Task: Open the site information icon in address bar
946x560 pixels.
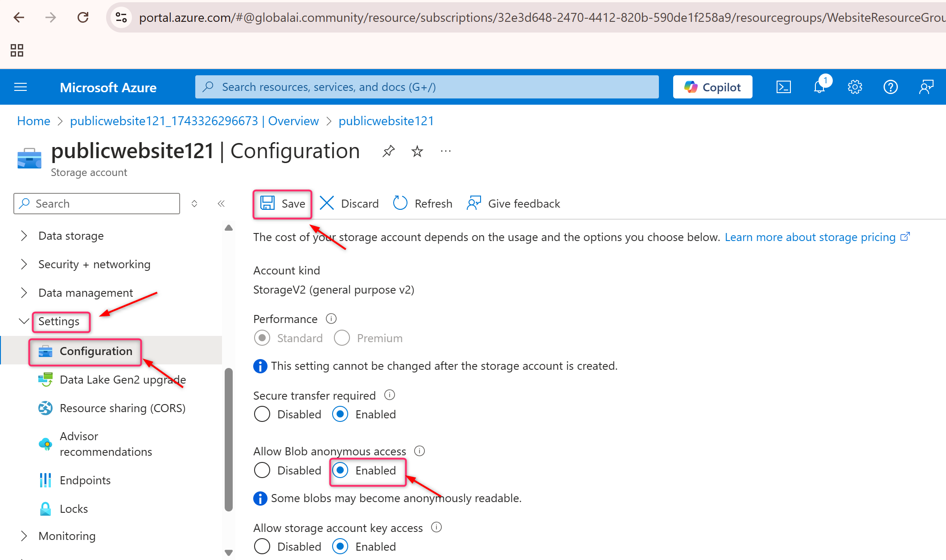Action: [x=121, y=17]
